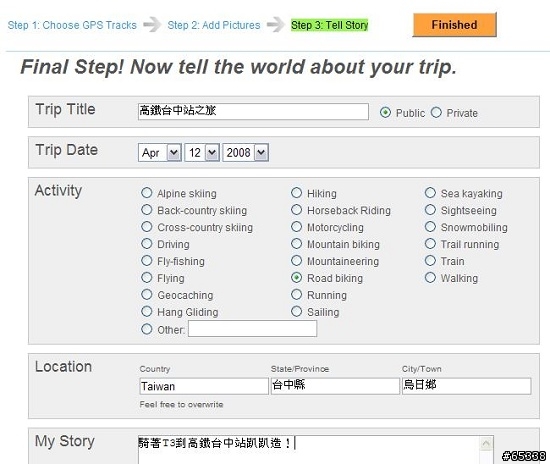550x464 pixels.
Task: Choose Running as the activity
Action: click(x=296, y=295)
